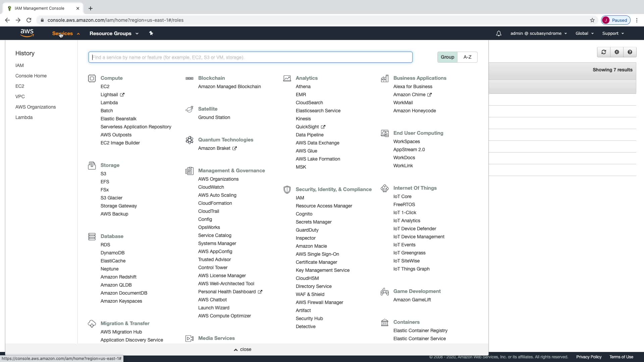Select the Group view toggle
The image size is (644, 362).
(447, 57)
